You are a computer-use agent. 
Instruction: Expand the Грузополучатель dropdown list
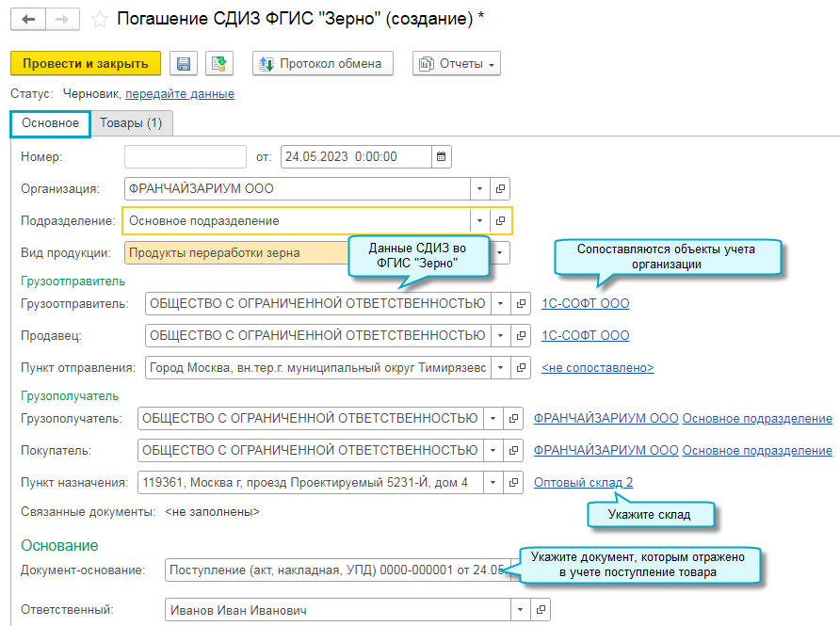(x=493, y=418)
